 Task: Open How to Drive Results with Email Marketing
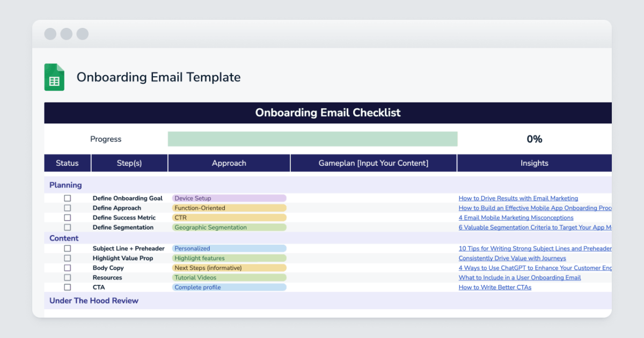click(518, 198)
